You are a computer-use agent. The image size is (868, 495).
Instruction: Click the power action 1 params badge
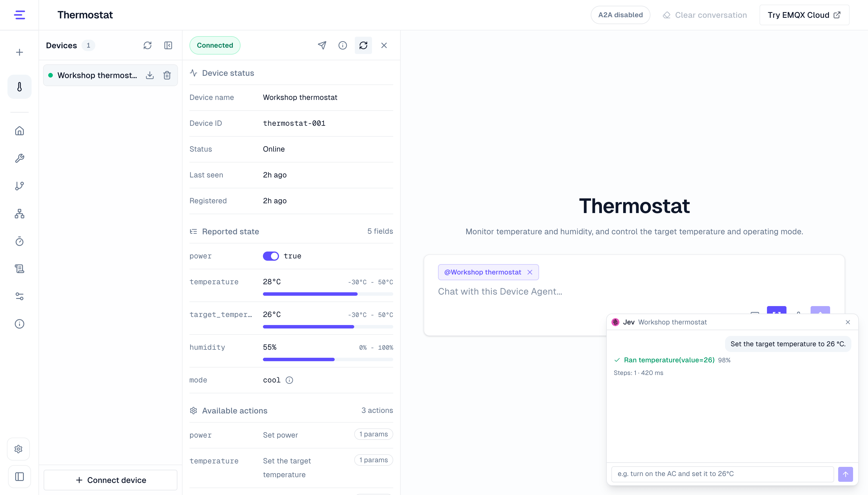click(x=373, y=434)
